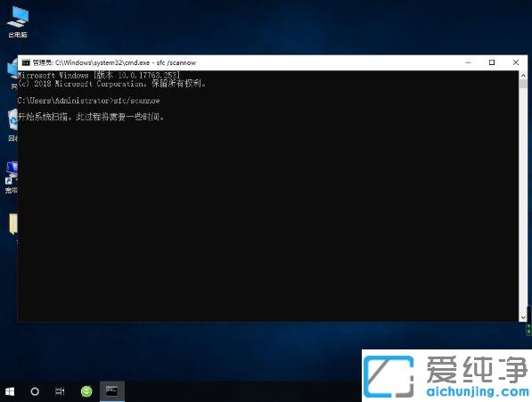Open Task View on the taskbar

(60, 391)
